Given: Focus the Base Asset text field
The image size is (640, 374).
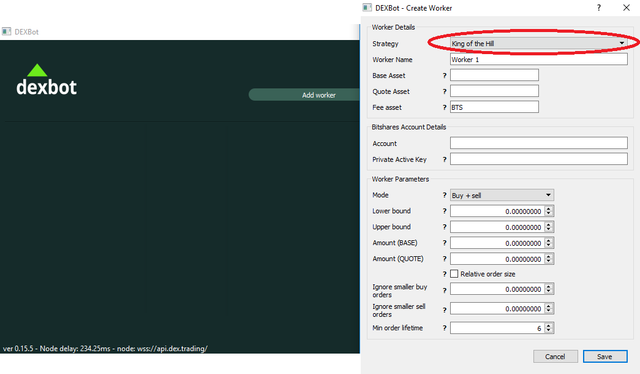Looking at the screenshot, I should 494,75.
